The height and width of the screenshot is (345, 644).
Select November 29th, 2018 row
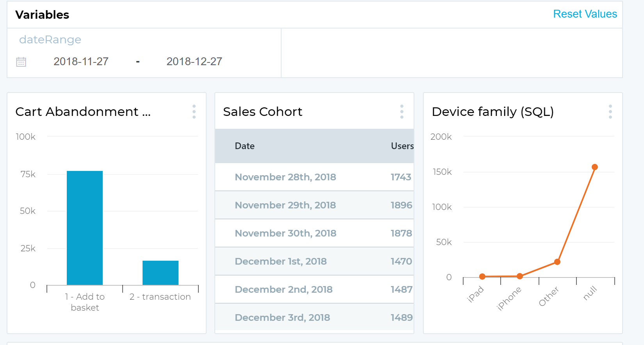(285, 205)
